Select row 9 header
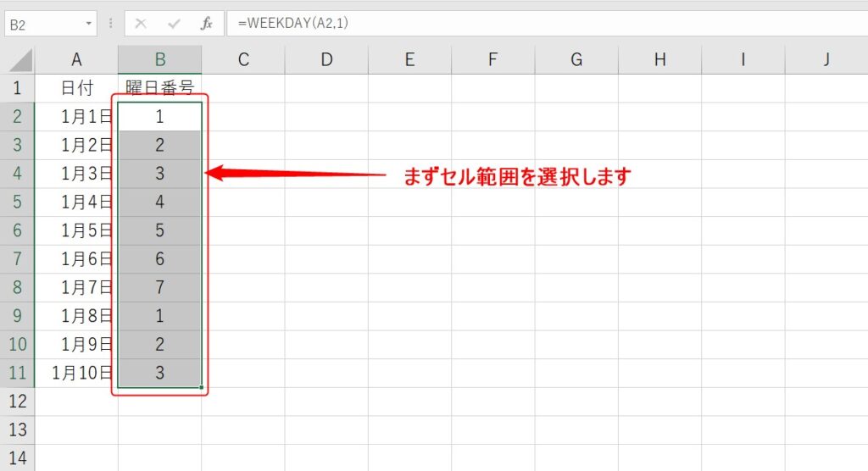 click(17, 316)
